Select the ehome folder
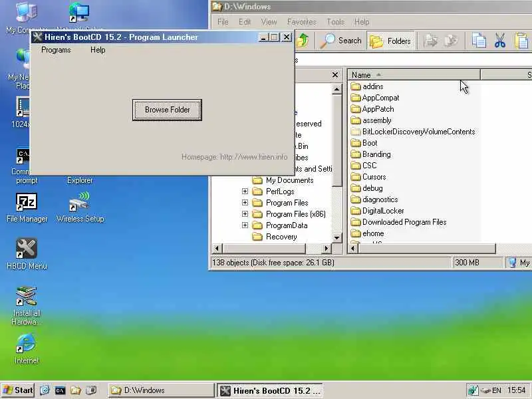 tap(367, 233)
